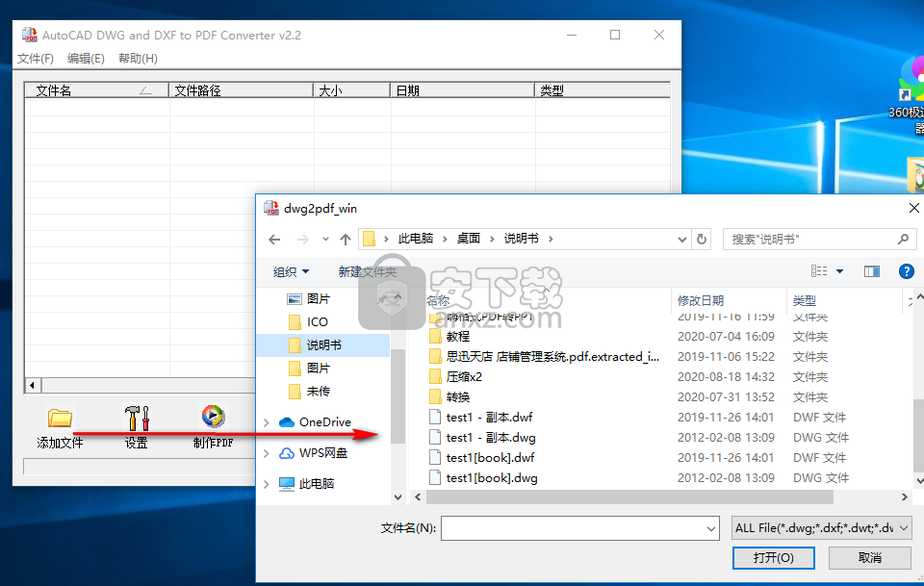Click the navigation pane vertical scrollbar
Viewport: 924px width, 586px height.
(398, 395)
